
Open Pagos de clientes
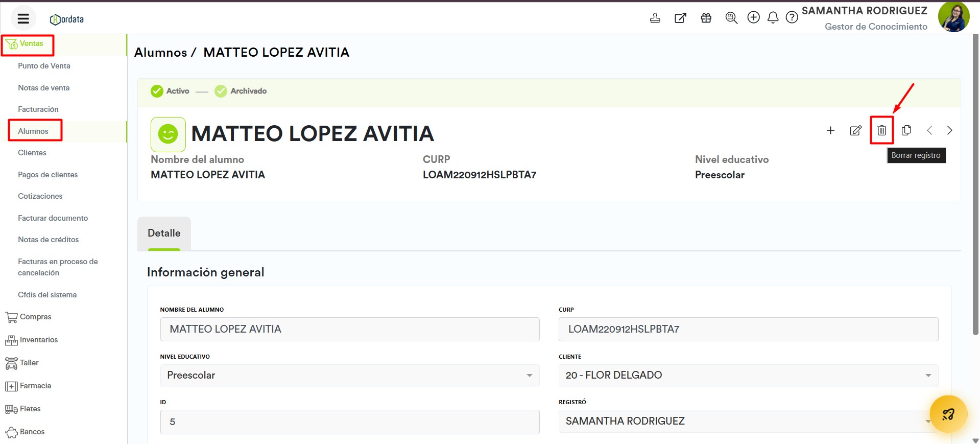(x=48, y=175)
